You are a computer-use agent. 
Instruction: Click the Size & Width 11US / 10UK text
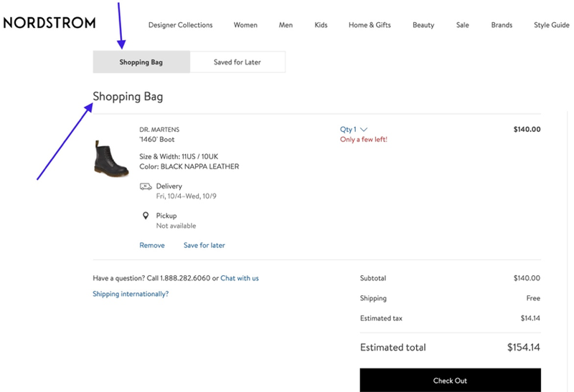pos(179,156)
